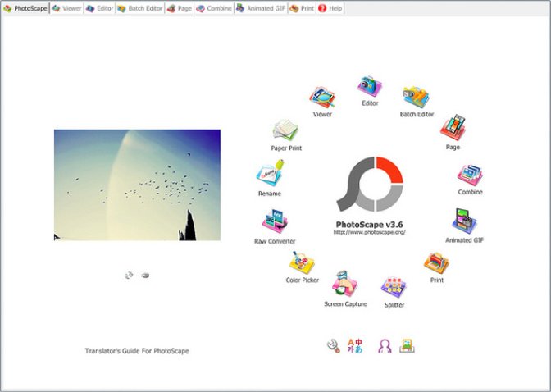The image size is (551, 392).
Task: Open the Print tab
Action: tap(302, 8)
